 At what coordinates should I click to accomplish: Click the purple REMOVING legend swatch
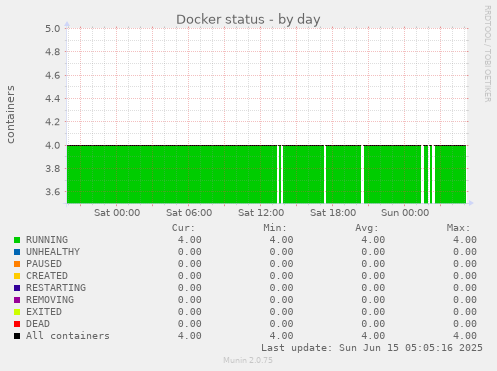tap(17, 300)
